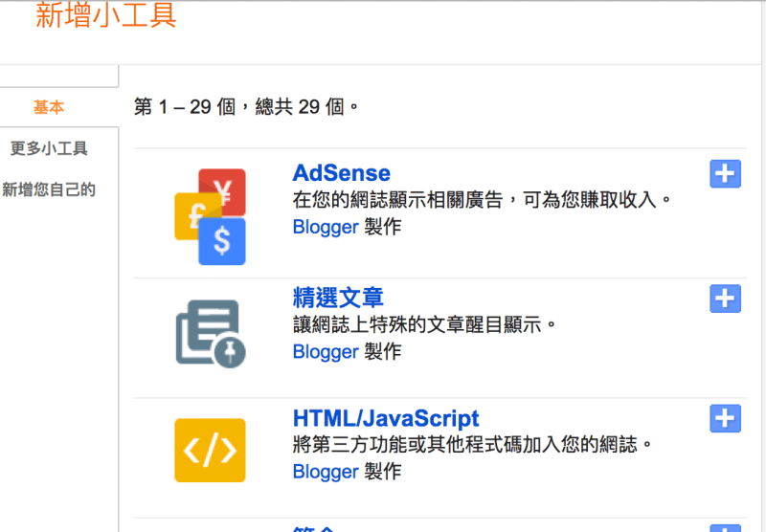Click the HTML/JavaScript code icon
766x532 pixels.
tap(210, 450)
